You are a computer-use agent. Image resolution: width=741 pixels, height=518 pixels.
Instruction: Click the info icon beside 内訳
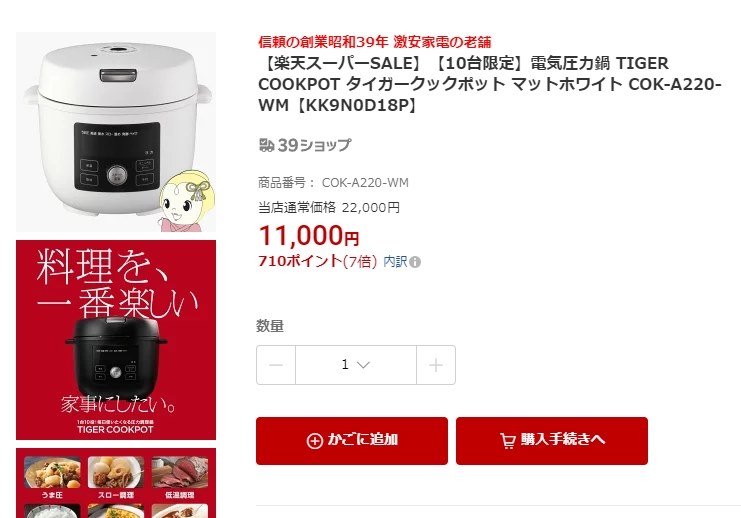pyautogui.click(x=415, y=262)
